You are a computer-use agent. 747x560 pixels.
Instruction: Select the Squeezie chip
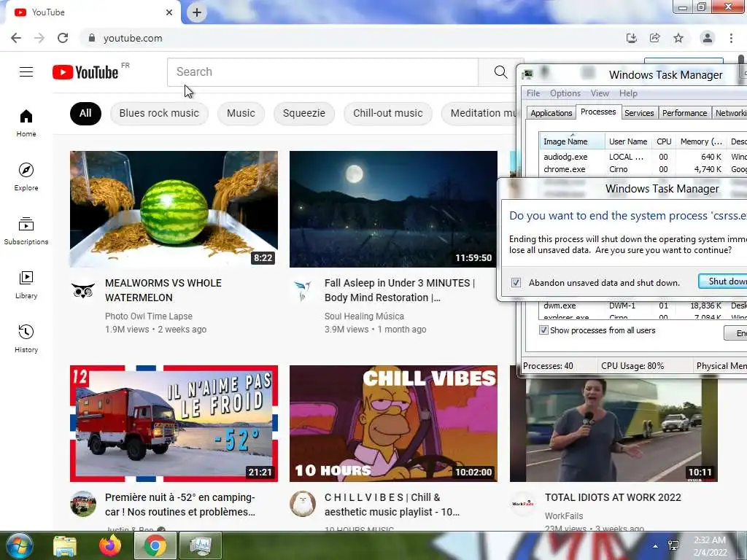(x=304, y=113)
